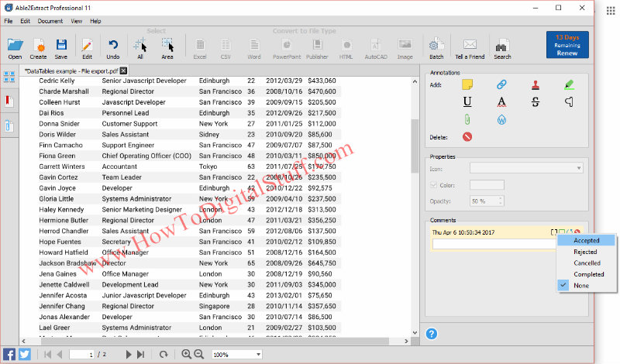This screenshot has height=364, width=620.
Task: Set comment status to Rejected
Action: click(x=586, y=252)
